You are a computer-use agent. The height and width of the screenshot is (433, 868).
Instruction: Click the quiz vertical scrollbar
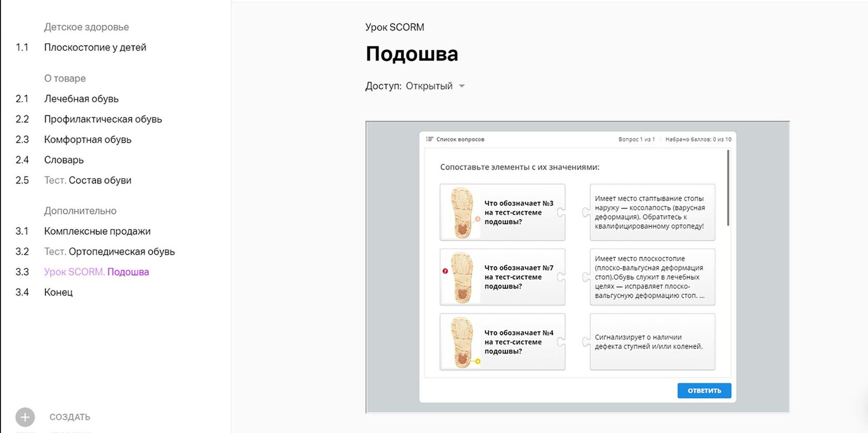click(x=728, y=188)
